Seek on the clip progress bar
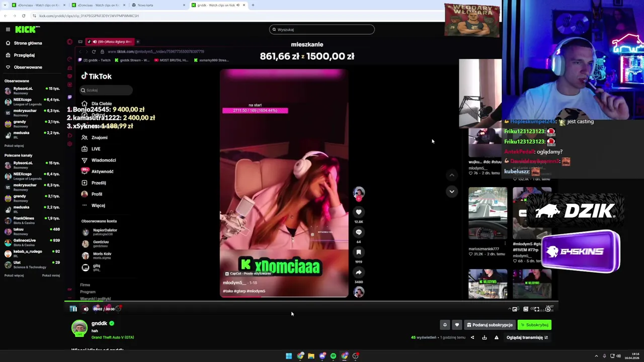 pos(312,302)
